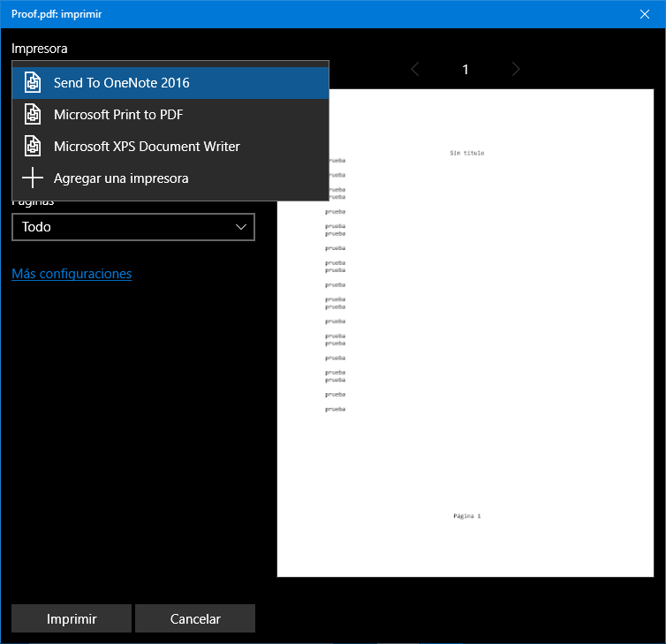Click the Imprimir button

(72, 618)
